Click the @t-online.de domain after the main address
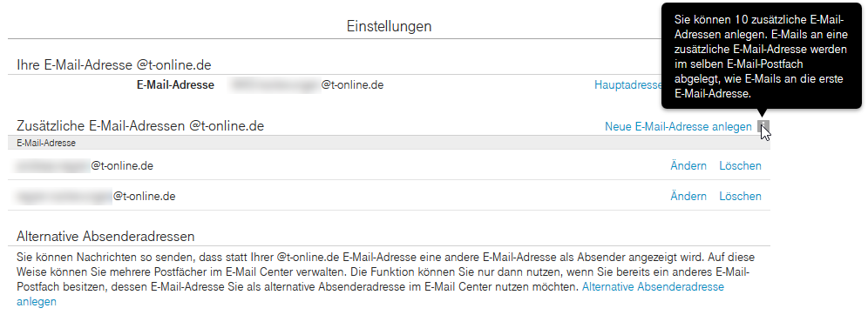 (x=353, y=85)
